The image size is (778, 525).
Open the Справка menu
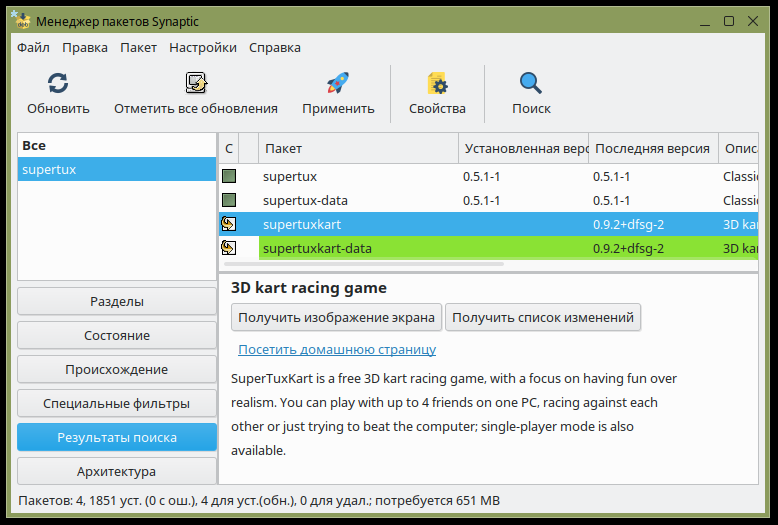point(275,48)
